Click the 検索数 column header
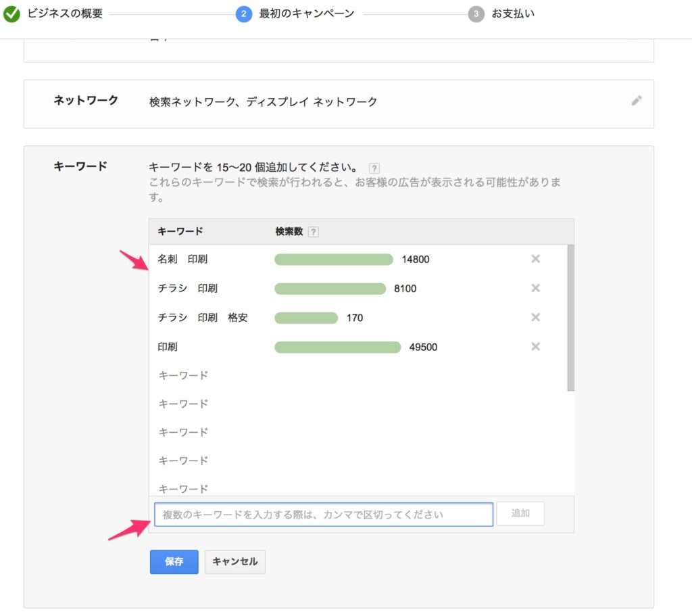This screenshot has height=616, width=692. pos(289,231)
